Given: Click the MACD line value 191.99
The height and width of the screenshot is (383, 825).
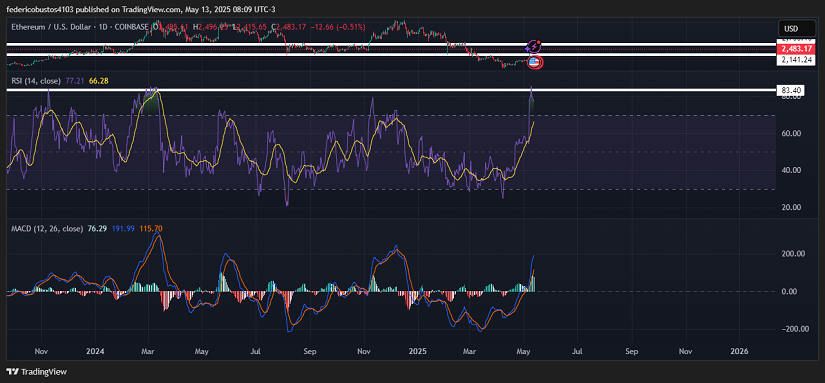Looking at the screenshot, I should pyautogui.click(x=122, y=228).
